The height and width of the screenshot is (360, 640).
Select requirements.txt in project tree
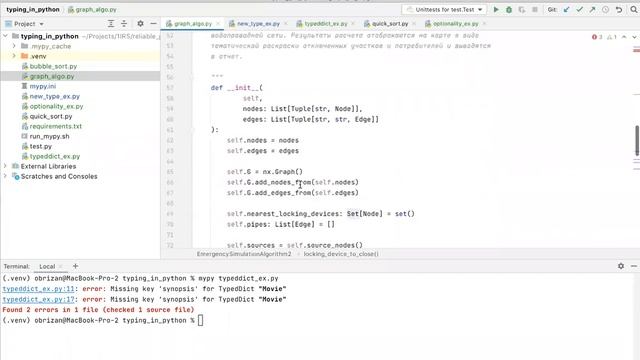pos(56,126)
